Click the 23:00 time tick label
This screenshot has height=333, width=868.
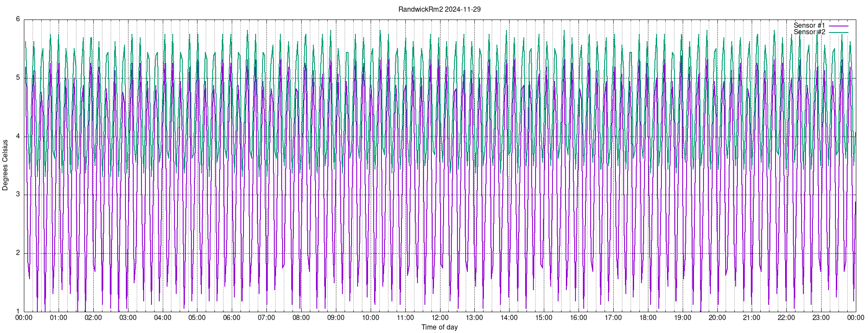821,317
